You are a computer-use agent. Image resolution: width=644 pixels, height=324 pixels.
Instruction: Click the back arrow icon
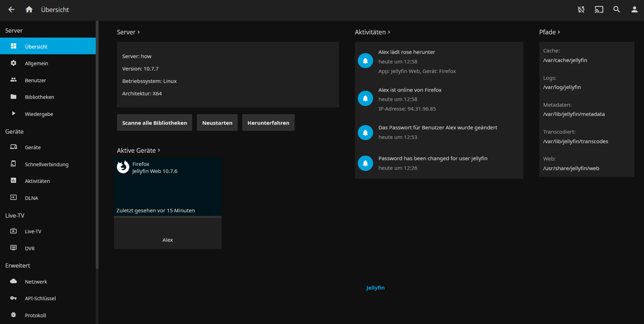click(x=11, y=10)
